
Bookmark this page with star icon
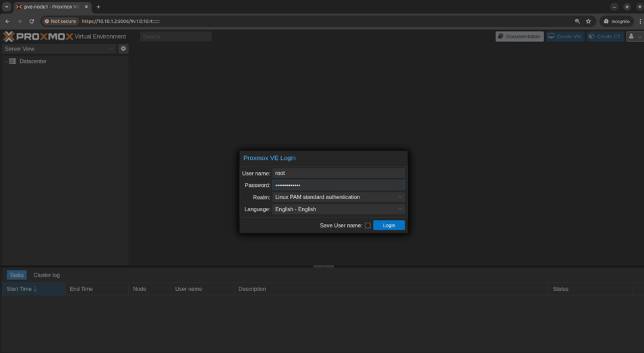click(588, 22)
